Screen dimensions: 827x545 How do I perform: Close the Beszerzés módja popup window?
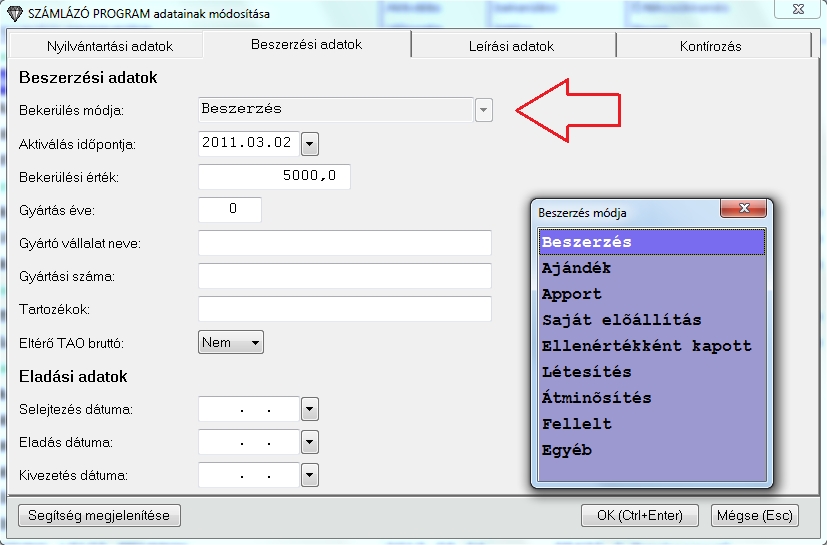click(x=745, y=211)
